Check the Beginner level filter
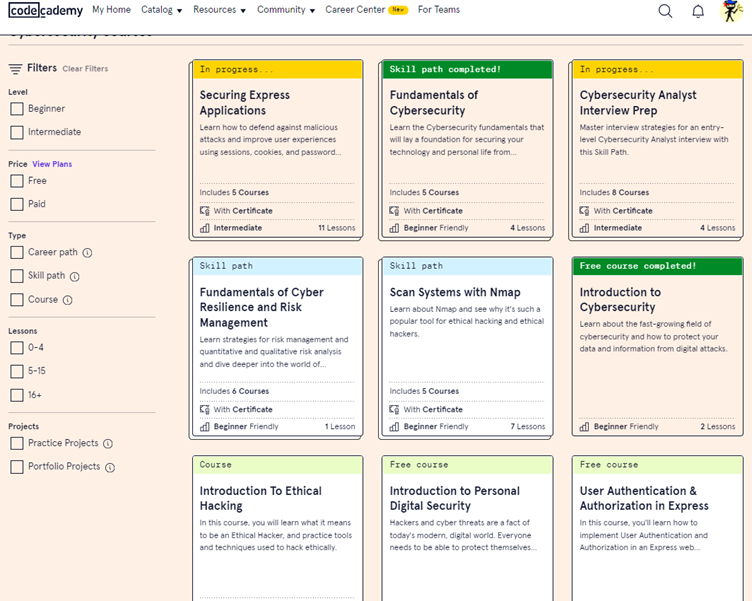This screenshot has width=752, height=601. pos(17,109)
